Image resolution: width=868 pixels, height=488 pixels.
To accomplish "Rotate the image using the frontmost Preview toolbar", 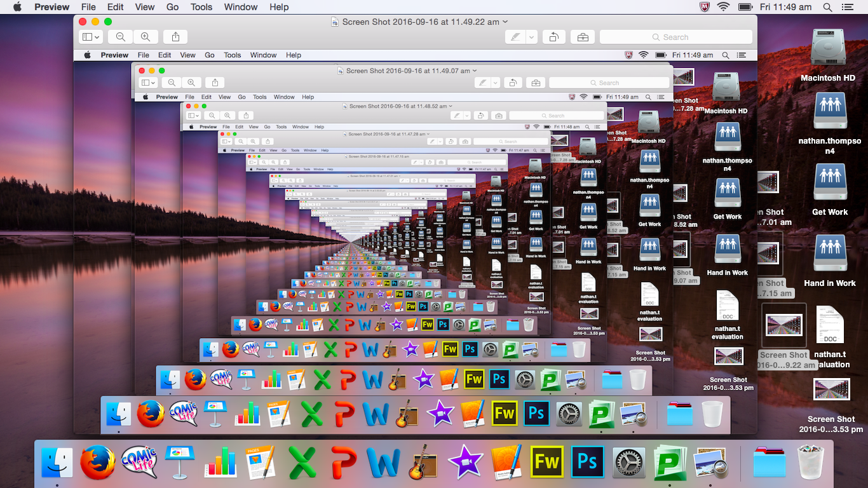I will 553,37.
